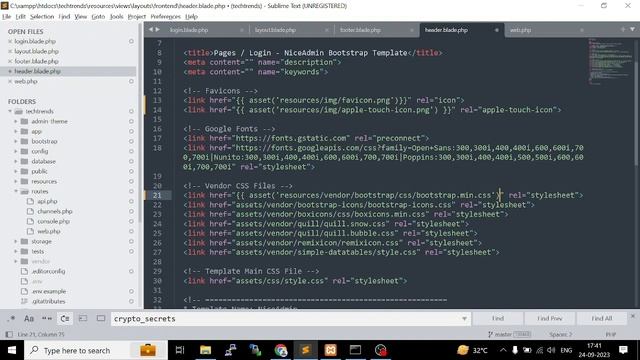The height and width of the screenshot is (360, 640).
Task: Open the Help menu
Action: (191, 17)
